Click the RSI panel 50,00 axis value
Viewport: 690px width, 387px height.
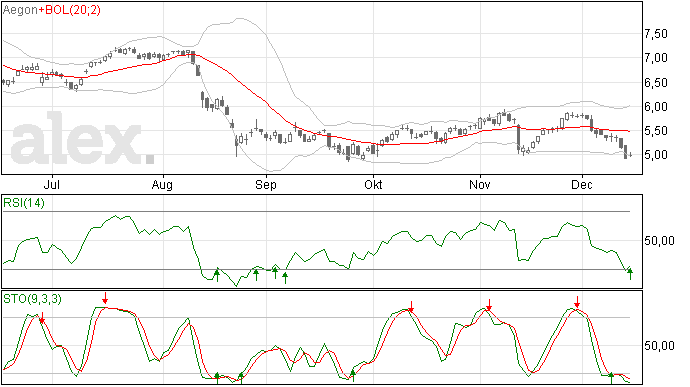point(659,241)
